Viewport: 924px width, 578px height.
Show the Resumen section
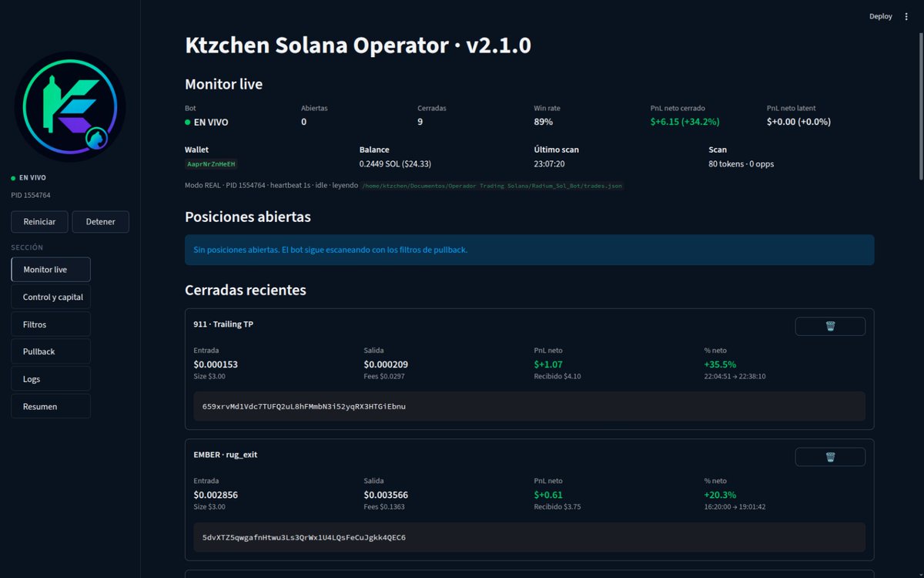[x=51, y=406]
